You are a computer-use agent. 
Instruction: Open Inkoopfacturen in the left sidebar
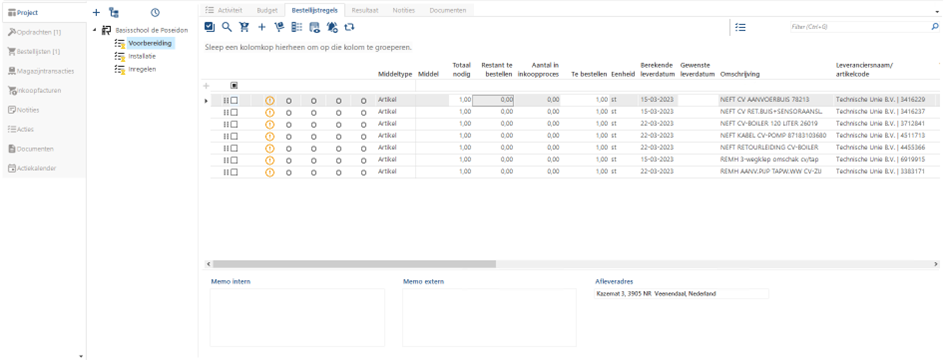click(39, 90)
